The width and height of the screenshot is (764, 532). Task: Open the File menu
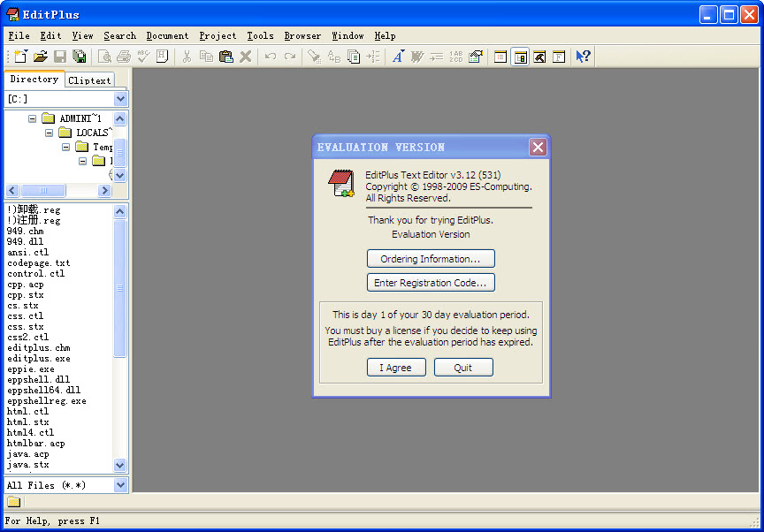(x=19, y=35)
